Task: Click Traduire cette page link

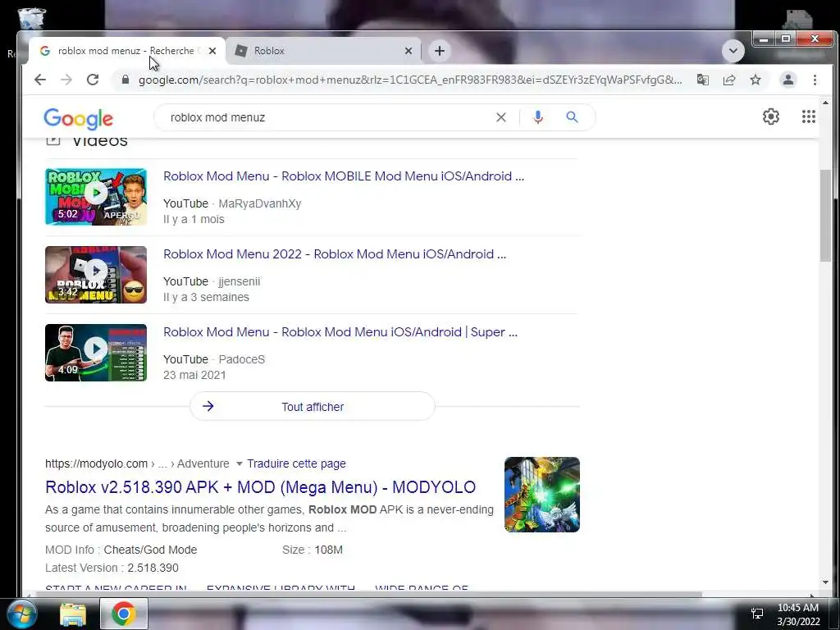Action: click(x=296, y=464)
